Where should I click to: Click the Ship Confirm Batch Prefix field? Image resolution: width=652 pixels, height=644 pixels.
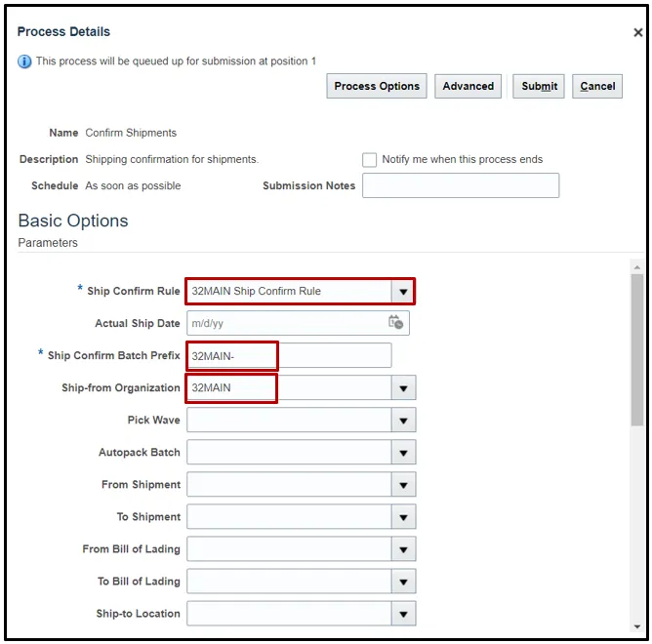(289, 356)
